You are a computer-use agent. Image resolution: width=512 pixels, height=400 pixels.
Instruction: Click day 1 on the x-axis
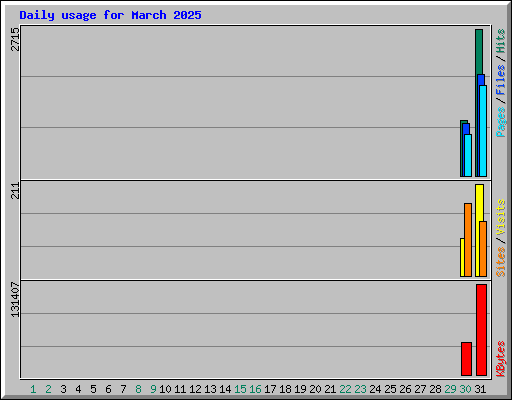click(33, 389)
